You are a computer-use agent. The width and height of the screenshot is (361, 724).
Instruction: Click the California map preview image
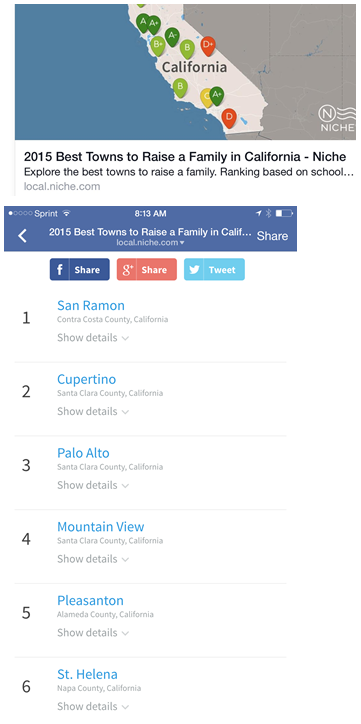[185, 72]
